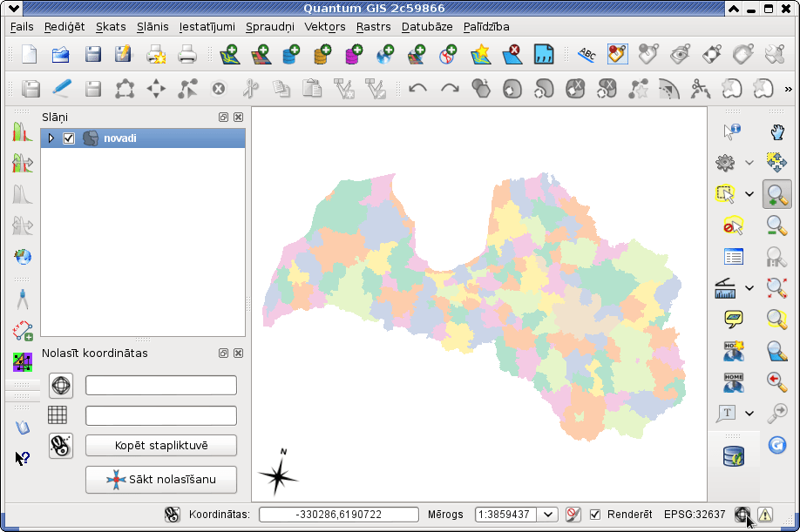The image size is (800, 532).
Task: Toggle extents display icon left of Koordinātas
Action: pos(173,515)
